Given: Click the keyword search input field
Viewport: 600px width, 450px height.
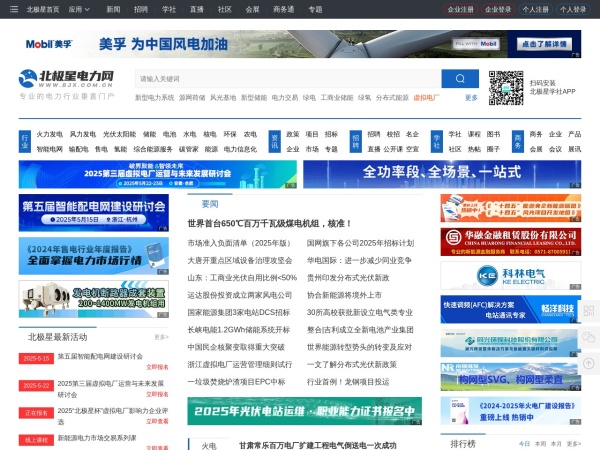Looking at the screenshot, I should [288, 78].
